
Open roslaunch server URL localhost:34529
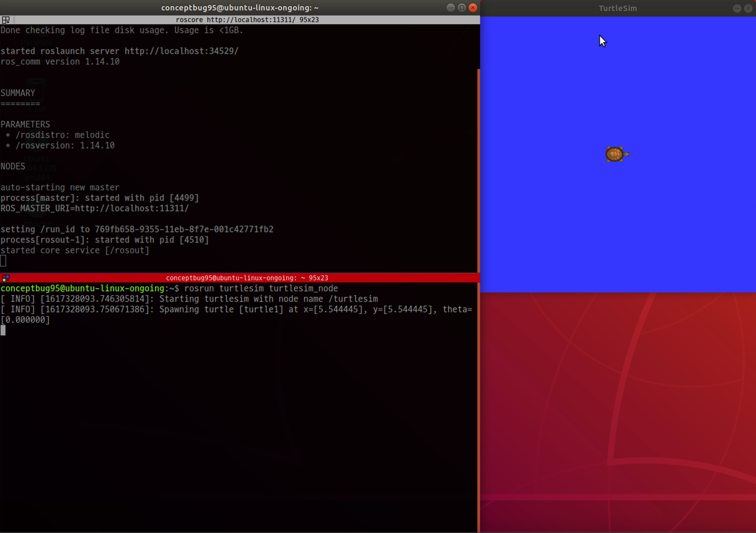[181, 51]
